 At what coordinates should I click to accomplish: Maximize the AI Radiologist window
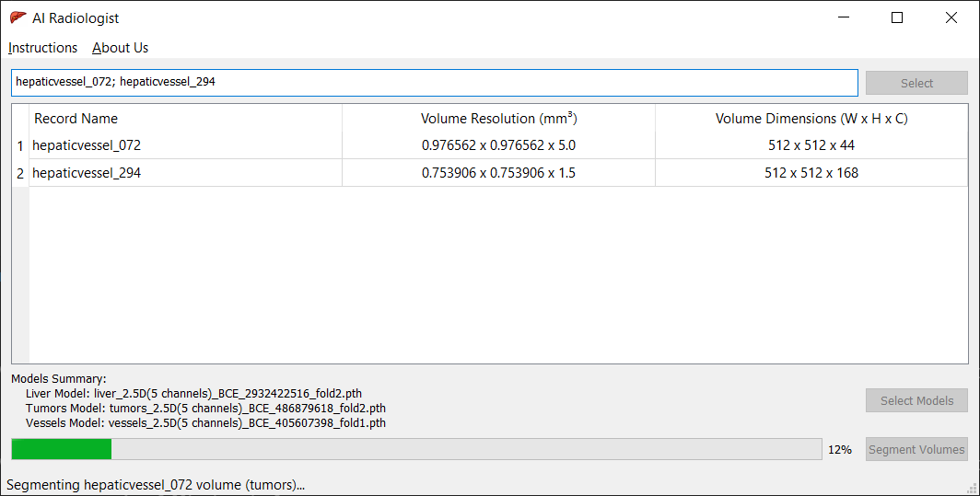pos(897,17)
